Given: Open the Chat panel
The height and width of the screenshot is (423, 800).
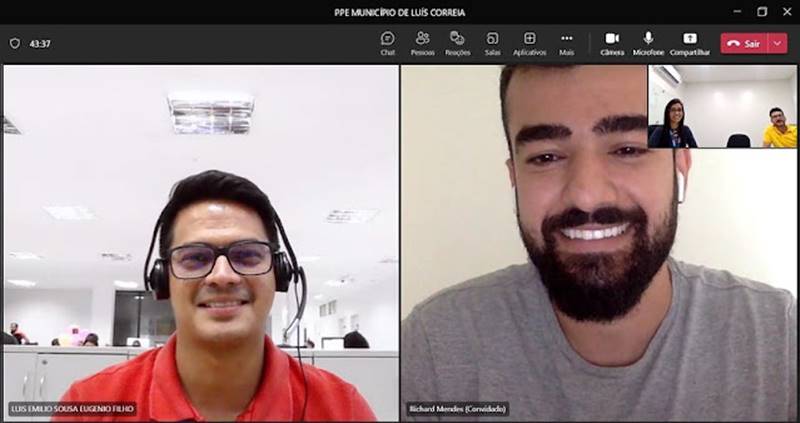Looking at the screenshot, I should (x=387, y=42).
